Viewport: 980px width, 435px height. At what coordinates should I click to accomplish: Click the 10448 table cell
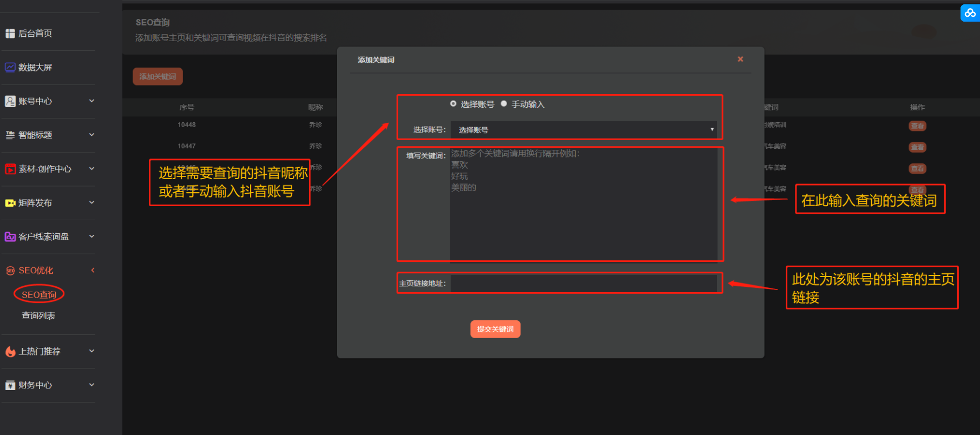coord(187,125)
